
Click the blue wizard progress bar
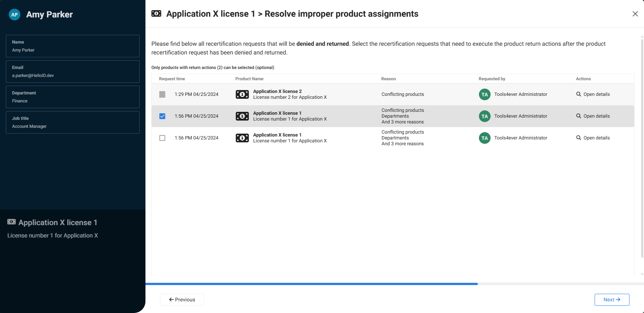click(x=312, y=284)
